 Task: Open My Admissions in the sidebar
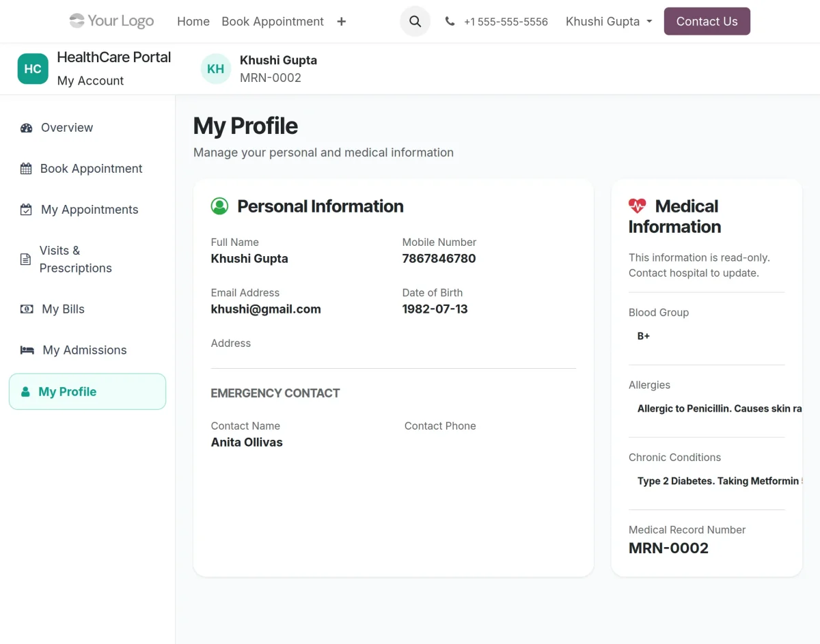[87, 350]
